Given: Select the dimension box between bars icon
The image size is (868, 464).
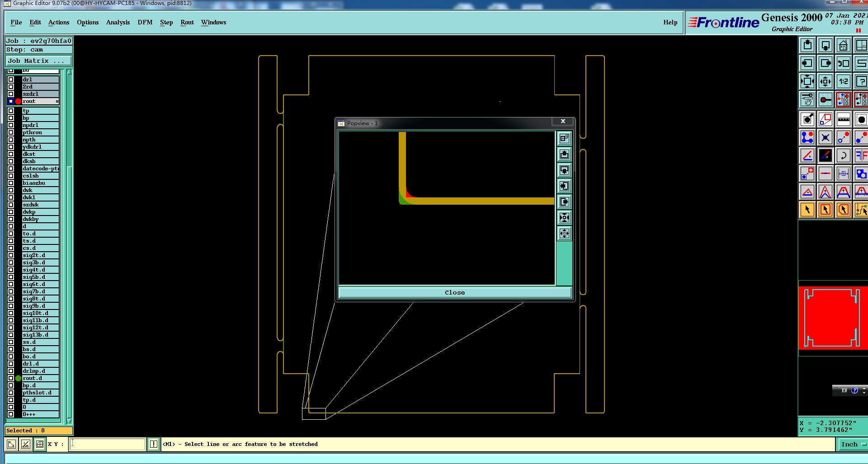Looking at the screenshot, I should coord(844,173).
